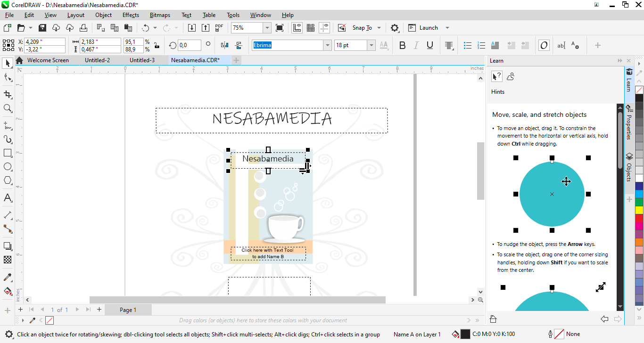Select the Crop tool

coord(8,95)
